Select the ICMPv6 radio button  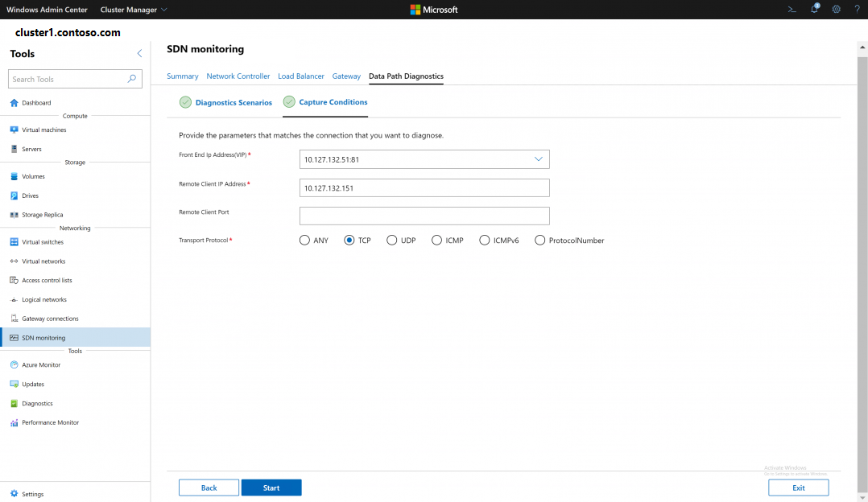pyautogui.click(x=485, y=241)
